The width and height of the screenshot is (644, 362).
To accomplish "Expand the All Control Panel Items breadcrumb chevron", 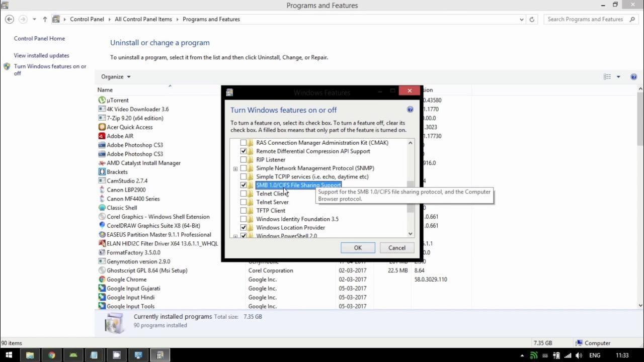I will [x=177, y=19].
